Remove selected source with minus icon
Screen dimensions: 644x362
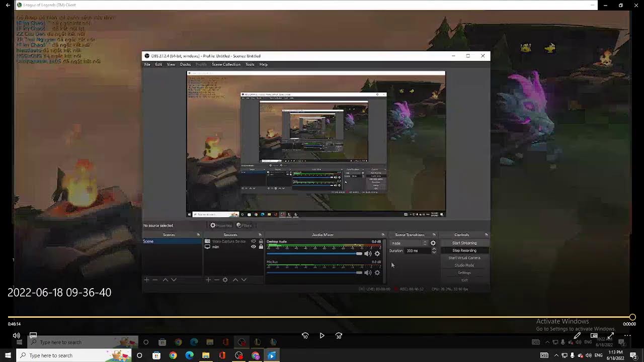pos(216,280)
